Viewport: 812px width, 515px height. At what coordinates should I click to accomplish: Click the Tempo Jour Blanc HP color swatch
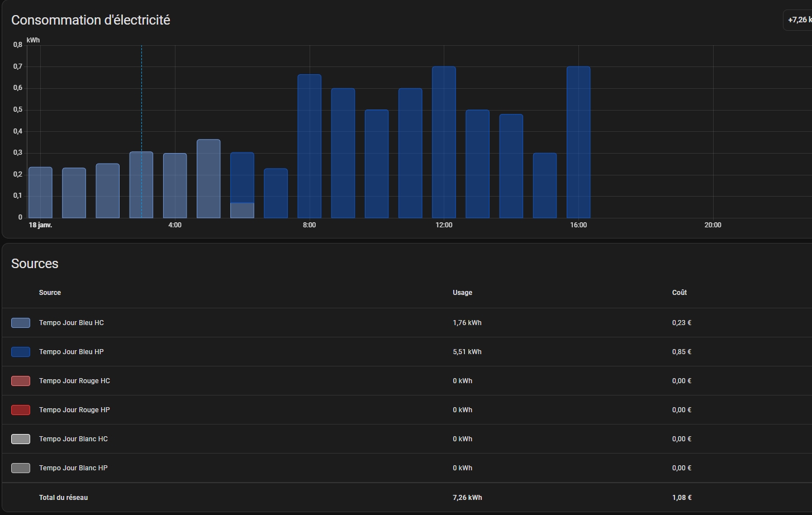click(x=21, y=468)
